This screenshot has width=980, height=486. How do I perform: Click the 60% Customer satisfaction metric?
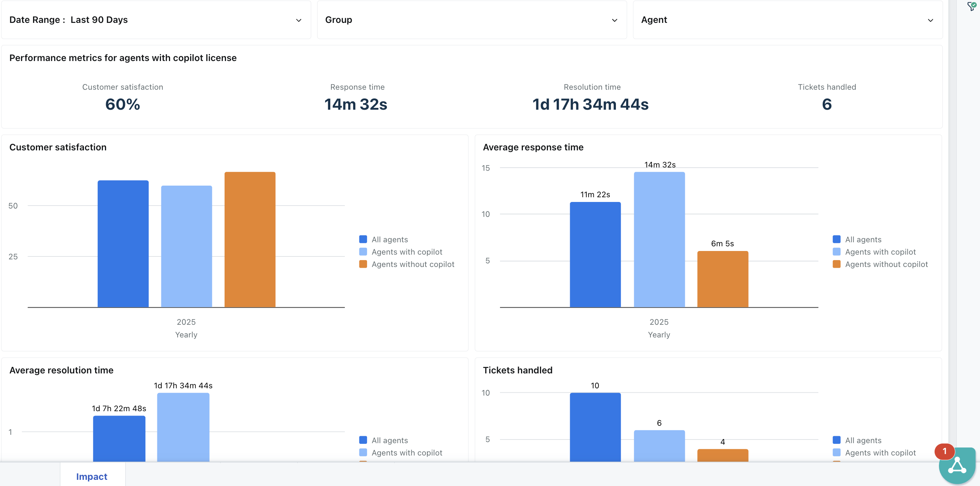pyautogui.click(x=122, y=104)
